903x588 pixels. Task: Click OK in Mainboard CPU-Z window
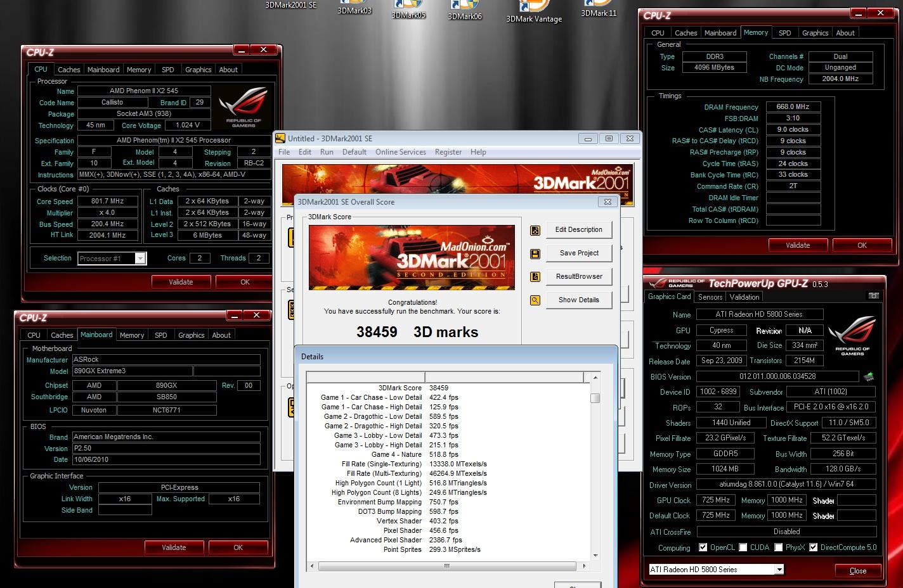coord(238,547)
